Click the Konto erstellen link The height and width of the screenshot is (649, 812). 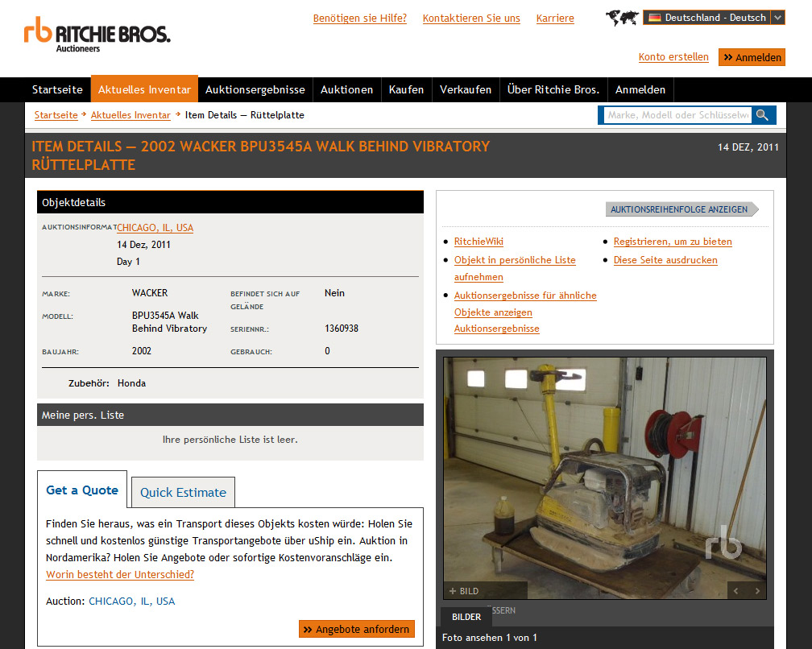[673, 57]
